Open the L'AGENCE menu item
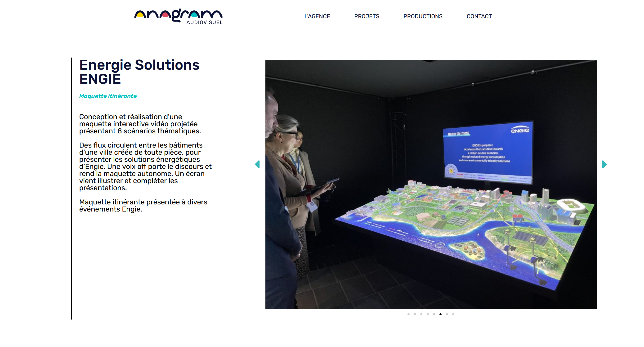Viewport: 644px width, 347px height. click(x=317, y=16)
